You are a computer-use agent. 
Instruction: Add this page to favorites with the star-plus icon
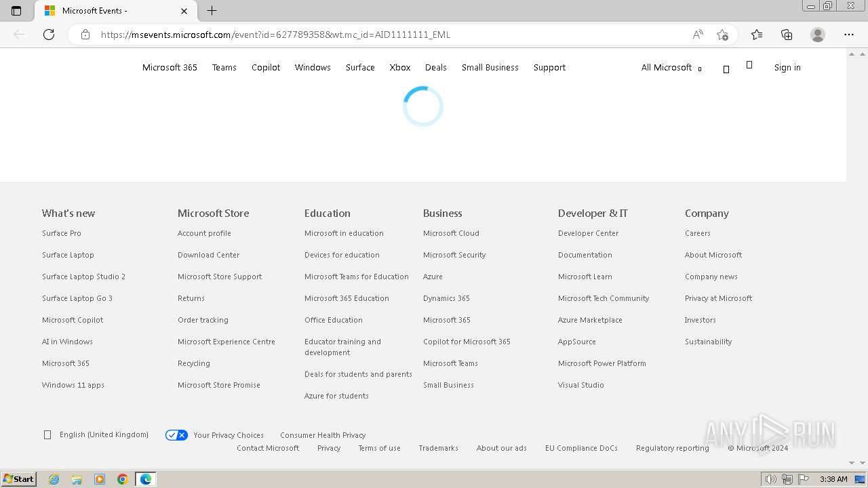722,35
